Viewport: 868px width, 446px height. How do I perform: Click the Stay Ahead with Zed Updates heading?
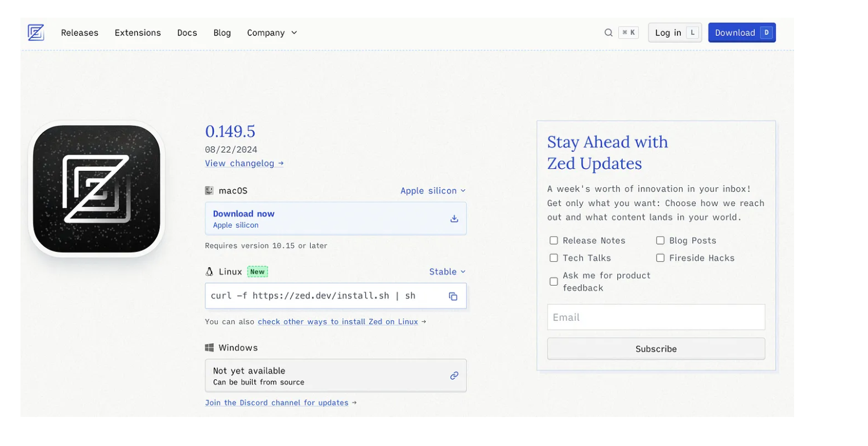(x=607, y=152)
